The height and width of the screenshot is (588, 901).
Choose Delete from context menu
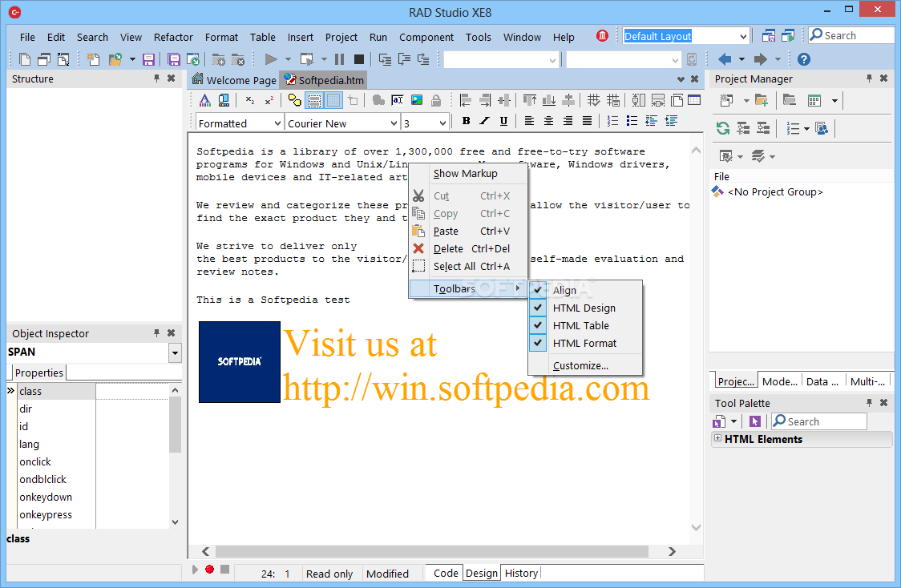[468, 248]
